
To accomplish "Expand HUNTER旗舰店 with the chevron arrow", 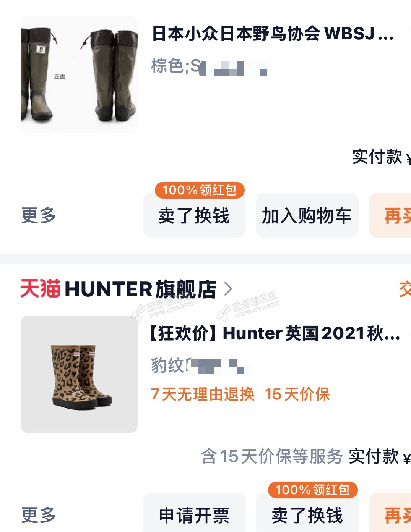I will click(228, 289).
